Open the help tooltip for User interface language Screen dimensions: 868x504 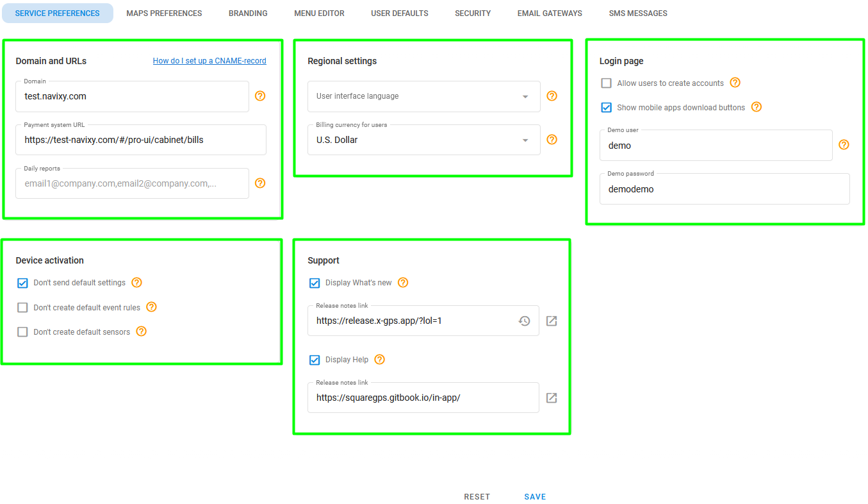(x=552, y=96)
